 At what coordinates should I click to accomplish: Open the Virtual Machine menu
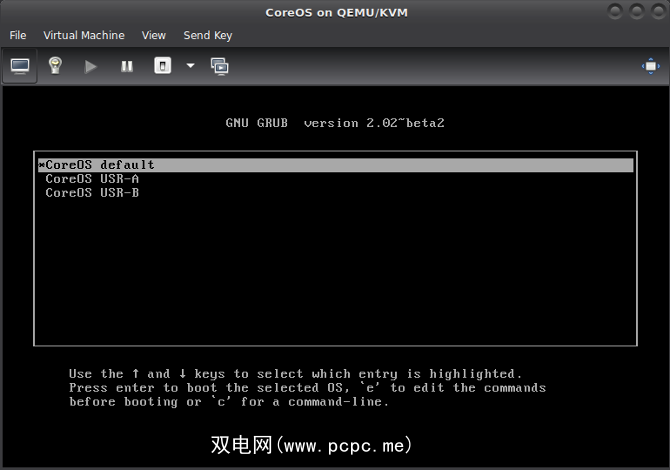point(84,35)
